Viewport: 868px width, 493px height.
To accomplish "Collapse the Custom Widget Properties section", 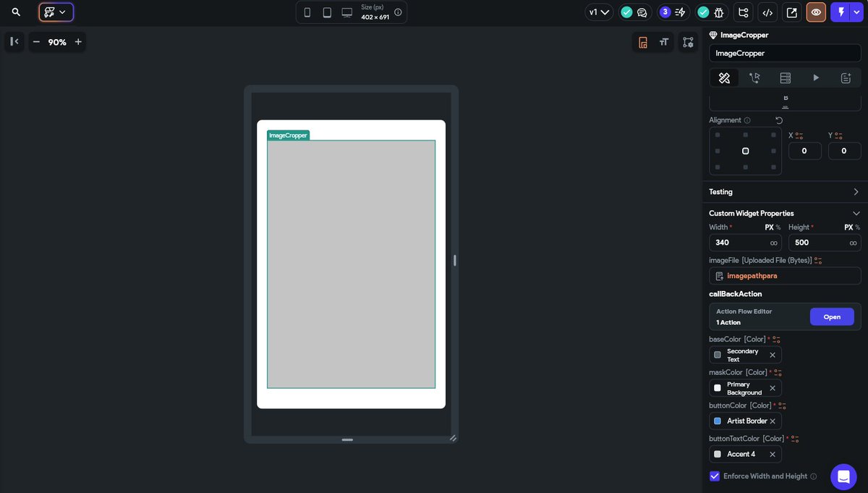I will click(x=856, y=213).
